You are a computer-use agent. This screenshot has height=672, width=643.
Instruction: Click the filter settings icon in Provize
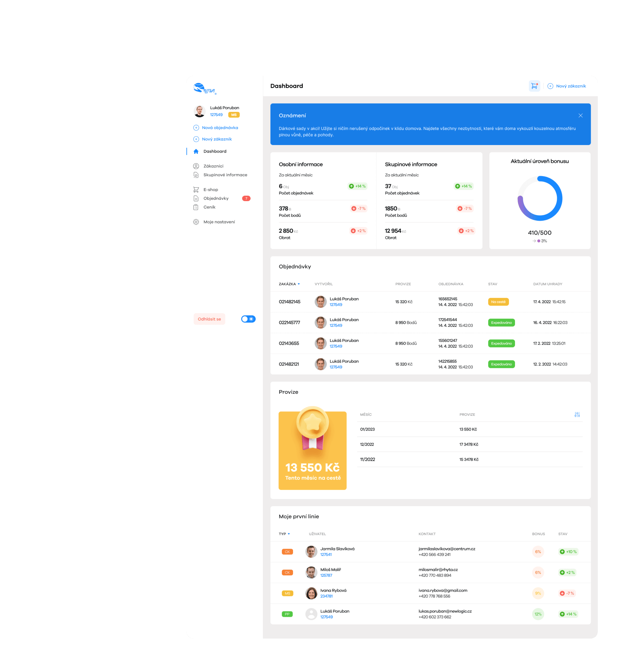pos(577,414)
